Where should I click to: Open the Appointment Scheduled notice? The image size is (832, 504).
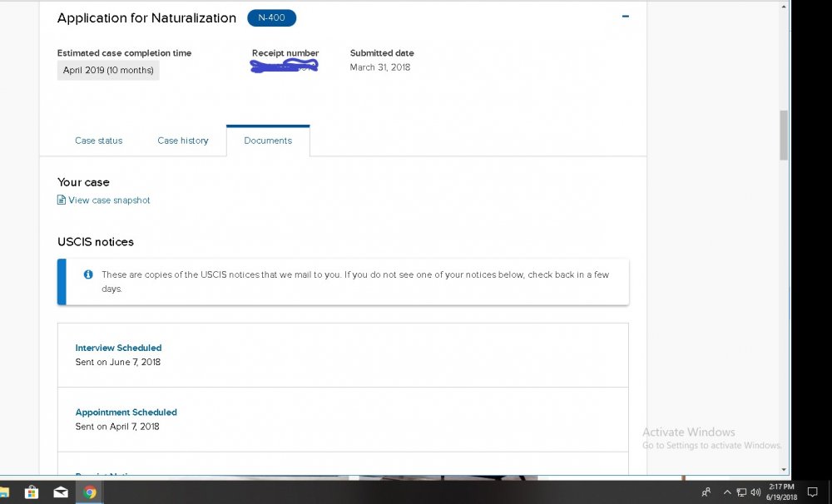[126, 413]
